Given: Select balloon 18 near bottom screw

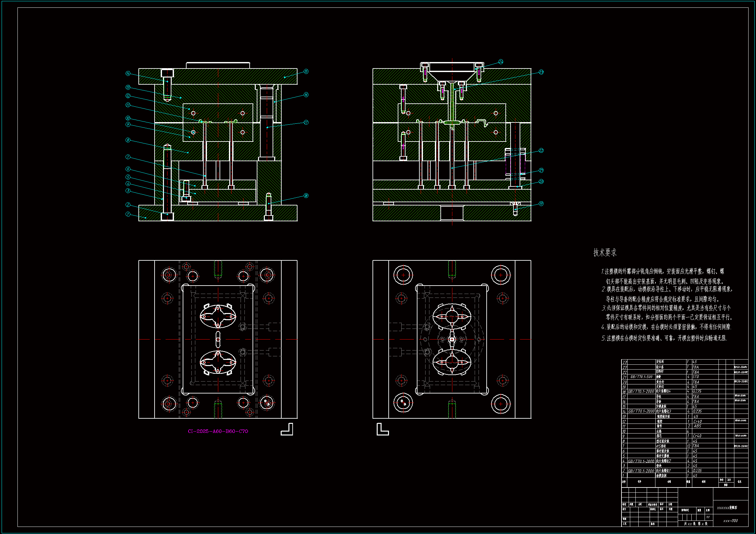Looking at the screenshot, I should click(306, 195).
